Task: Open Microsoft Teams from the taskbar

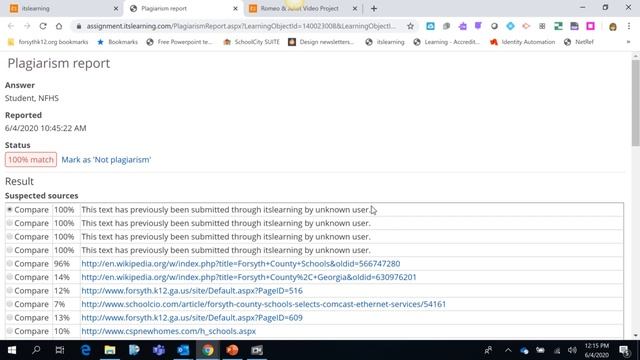Action: [x=159, y=350]
